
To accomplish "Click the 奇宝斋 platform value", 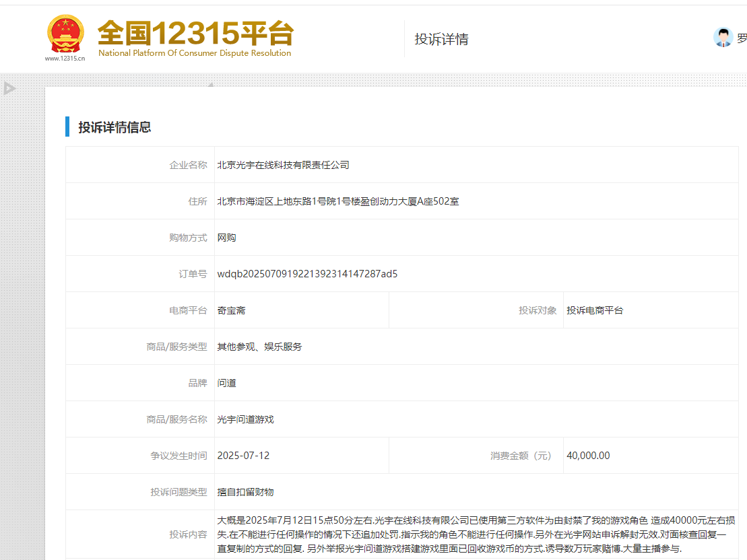I will (x=232, y=310).
